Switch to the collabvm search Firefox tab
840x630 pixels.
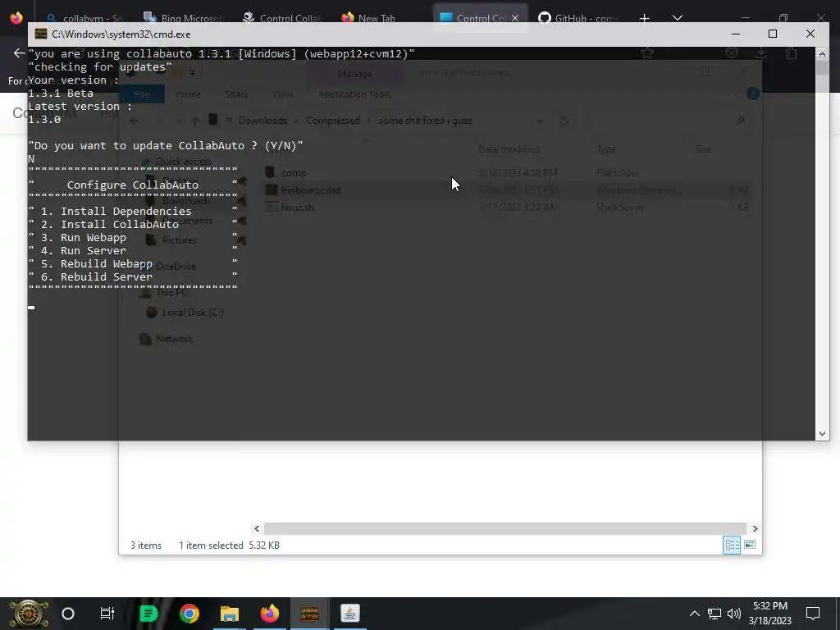tap(84, 18)
